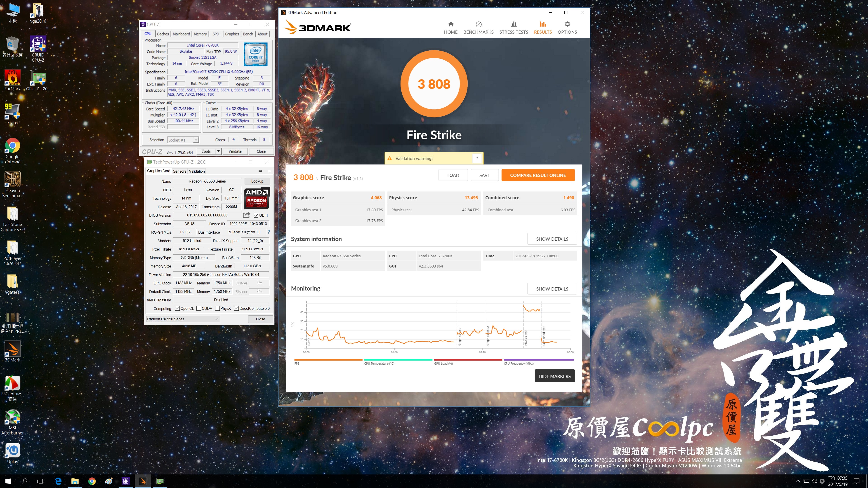Image resolution: width=868 pixels, height=488 pixels.
Task: Open the Radeon RX 550 Series GPU dropdown
Action: point(183,319)
